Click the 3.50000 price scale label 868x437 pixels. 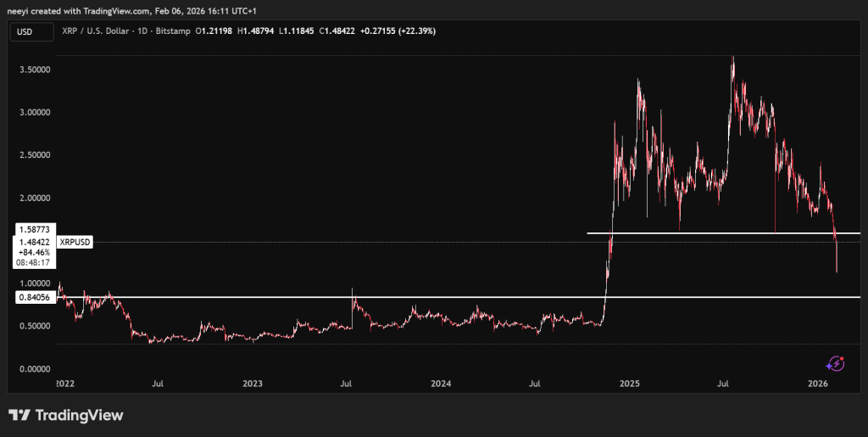36,70
